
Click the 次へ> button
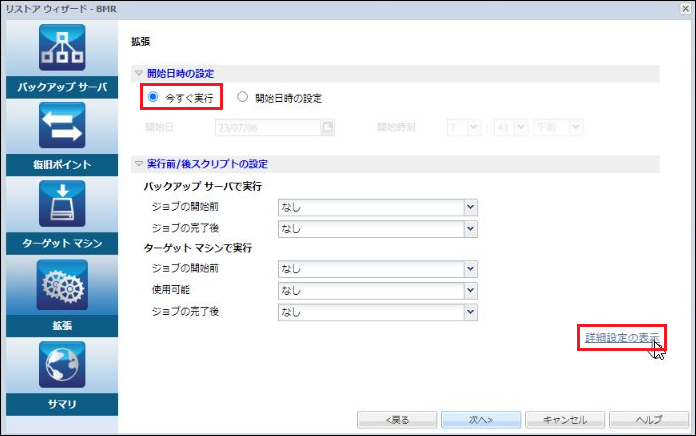click(481, 420)
